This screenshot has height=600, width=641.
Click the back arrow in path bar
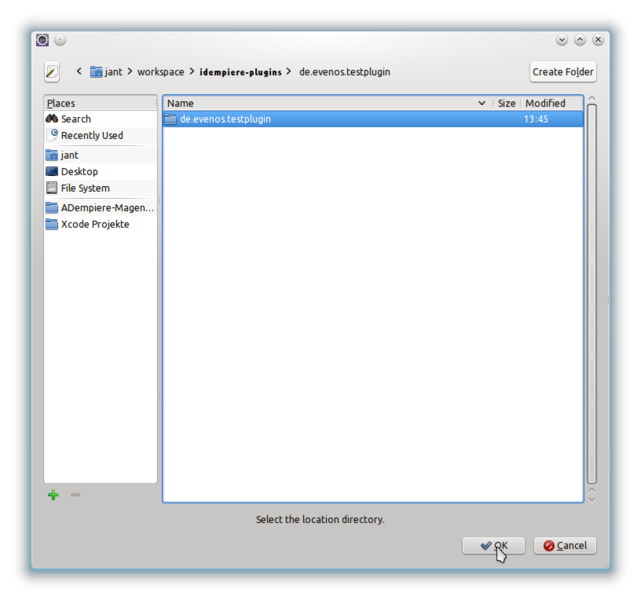click(79, 72)
